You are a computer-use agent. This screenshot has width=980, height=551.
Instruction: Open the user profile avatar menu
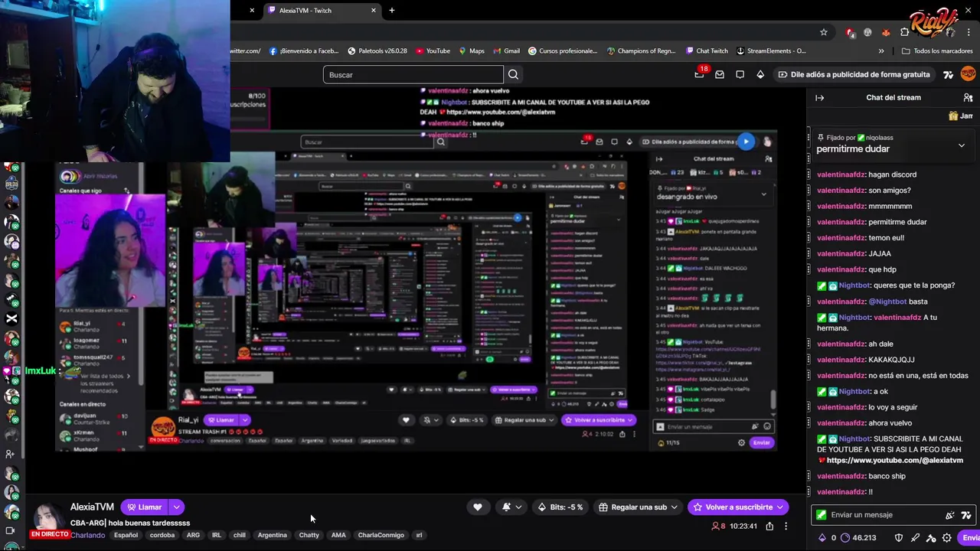click(x=969, y=74)
